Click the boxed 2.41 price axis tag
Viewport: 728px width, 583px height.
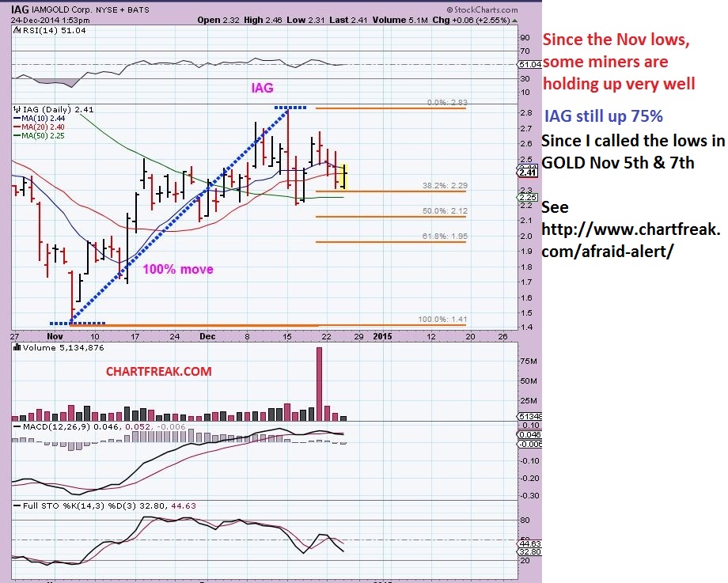click(529, 172)
